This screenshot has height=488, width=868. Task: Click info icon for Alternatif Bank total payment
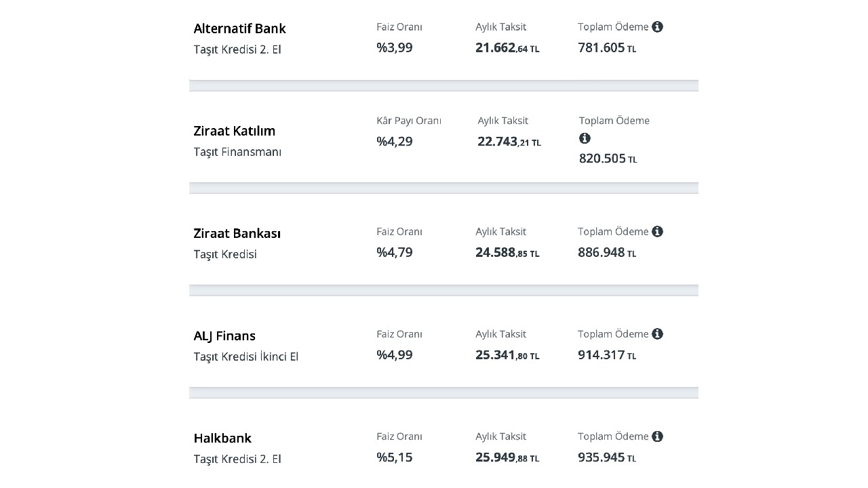click(657, 27)
